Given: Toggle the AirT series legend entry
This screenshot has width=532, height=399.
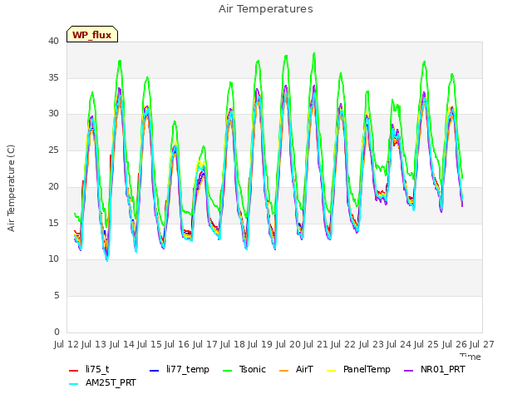Looking at the screenshot, I should point(296,369).
